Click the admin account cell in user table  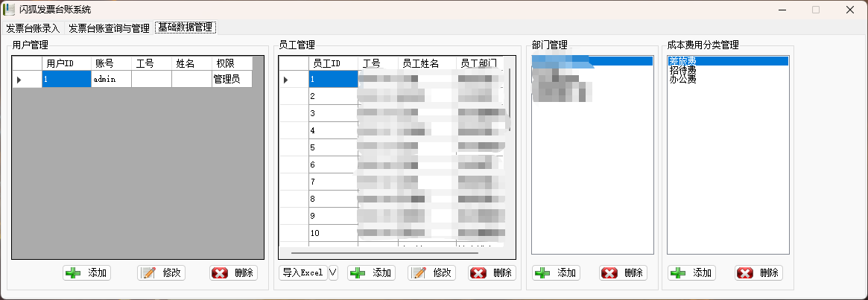(111, 79)
